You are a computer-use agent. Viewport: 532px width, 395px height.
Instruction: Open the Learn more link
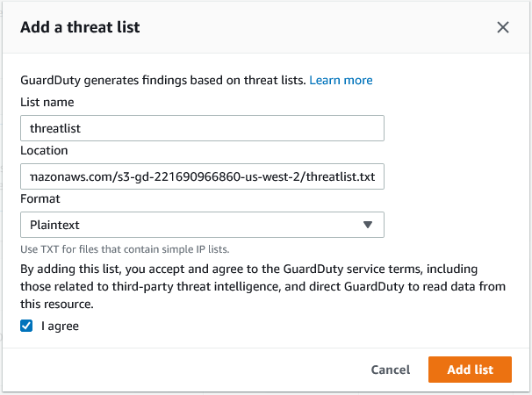[x=341, y=80]
